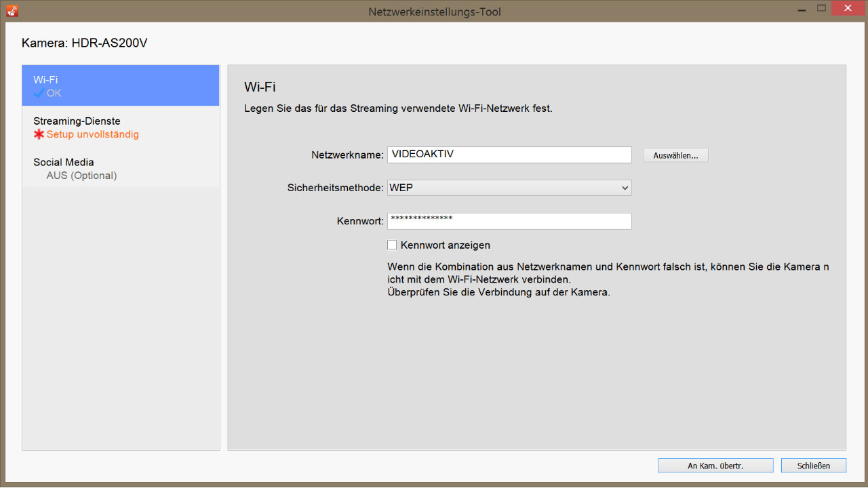Click the AUS (Optional) status text
This screenshot has width=868, height=488.
[81, 176]
